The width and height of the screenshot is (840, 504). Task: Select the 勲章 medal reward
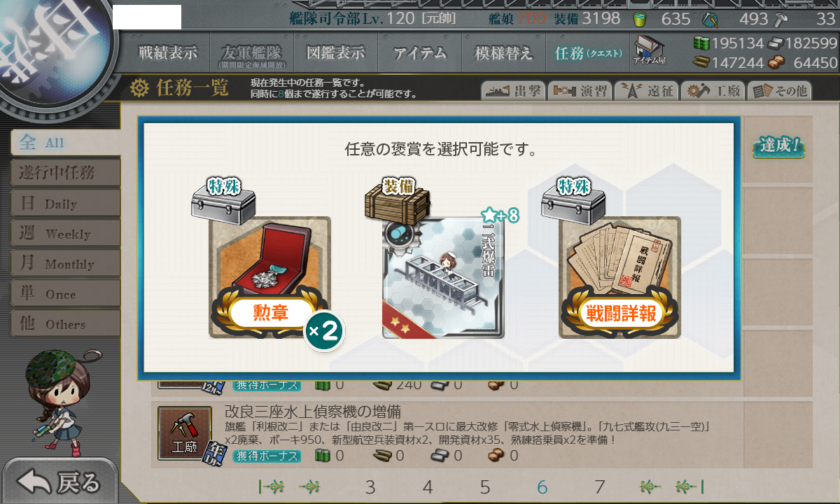269,278
